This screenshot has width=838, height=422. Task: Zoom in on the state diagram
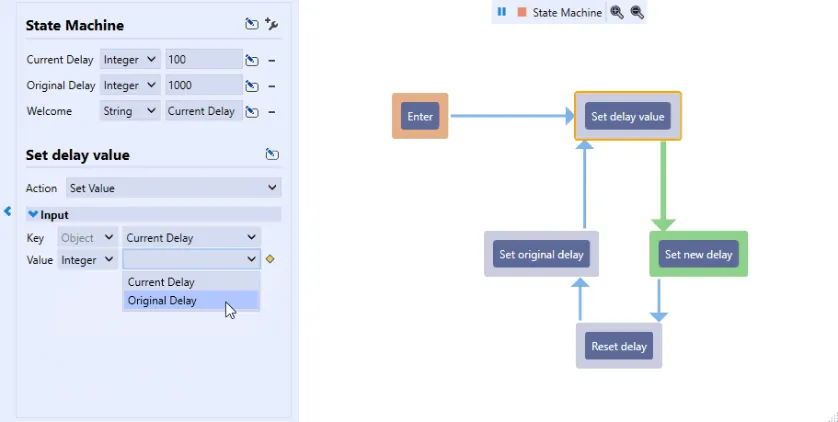point(617,12)
